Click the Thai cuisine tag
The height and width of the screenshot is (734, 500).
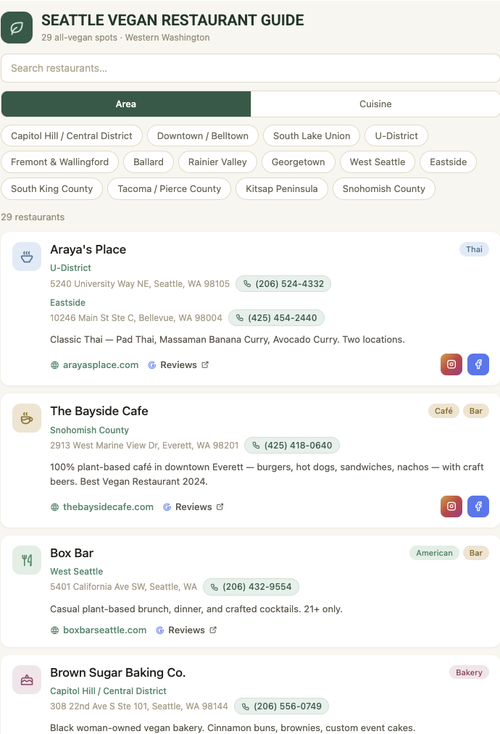474,250
